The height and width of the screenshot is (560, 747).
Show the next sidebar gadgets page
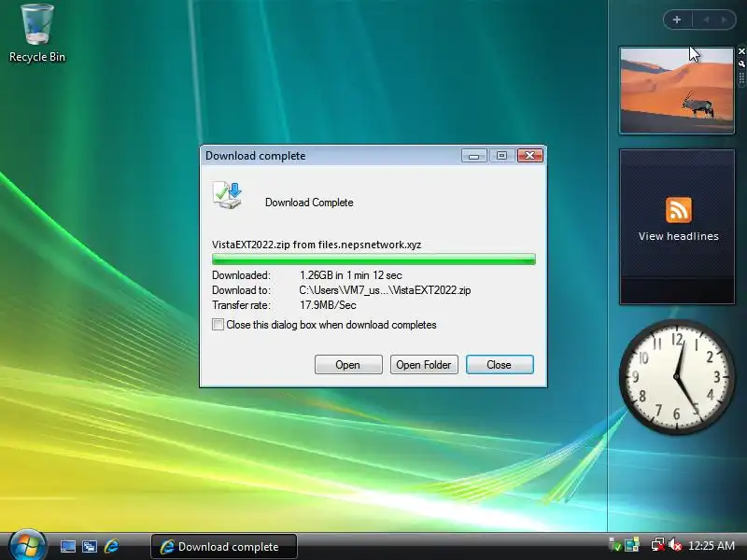(x=725, y=20)
